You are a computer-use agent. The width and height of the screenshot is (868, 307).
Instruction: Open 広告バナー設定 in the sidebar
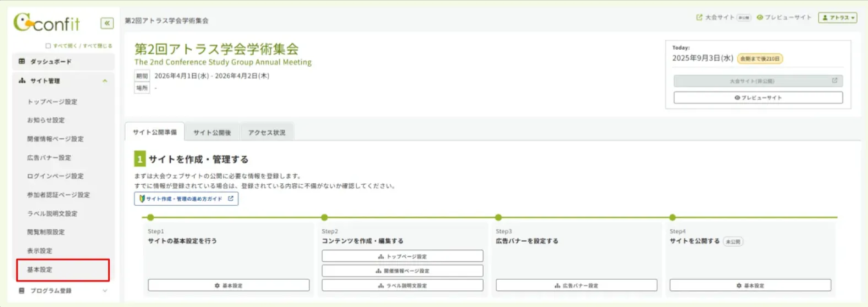click(50, 158)
